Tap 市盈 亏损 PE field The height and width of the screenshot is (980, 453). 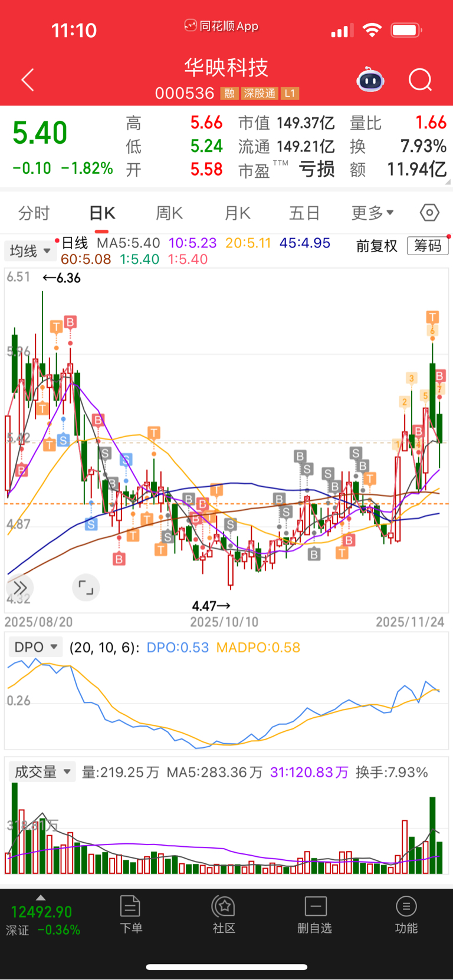click(287, 170)
